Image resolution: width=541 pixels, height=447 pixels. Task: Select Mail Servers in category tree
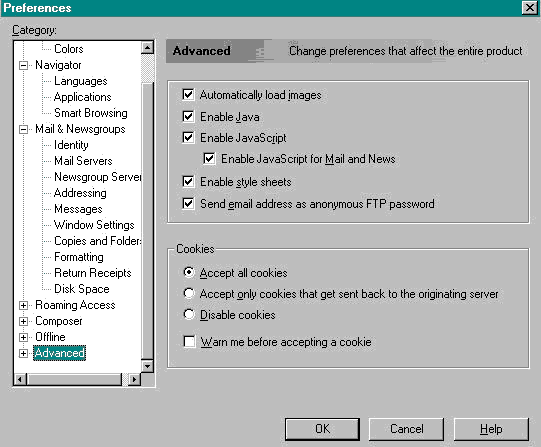[x=83, y=161]
